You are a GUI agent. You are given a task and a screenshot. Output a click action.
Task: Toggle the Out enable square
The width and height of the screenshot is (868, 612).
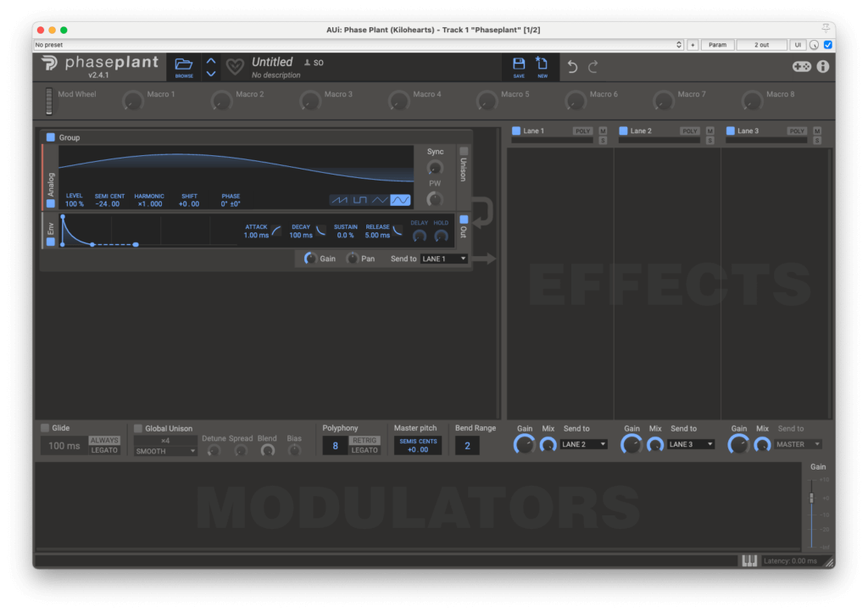464,220
